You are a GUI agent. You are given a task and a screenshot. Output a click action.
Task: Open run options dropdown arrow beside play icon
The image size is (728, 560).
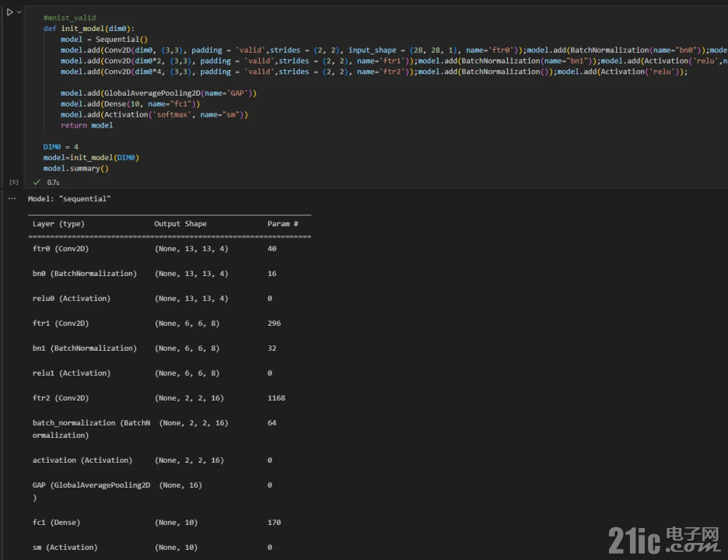point(19,12)
